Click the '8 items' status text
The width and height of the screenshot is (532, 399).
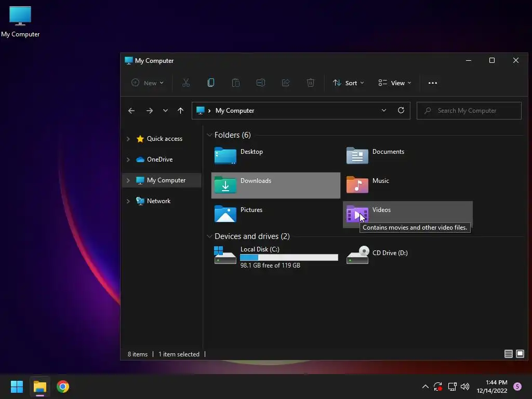coord(138,354)
